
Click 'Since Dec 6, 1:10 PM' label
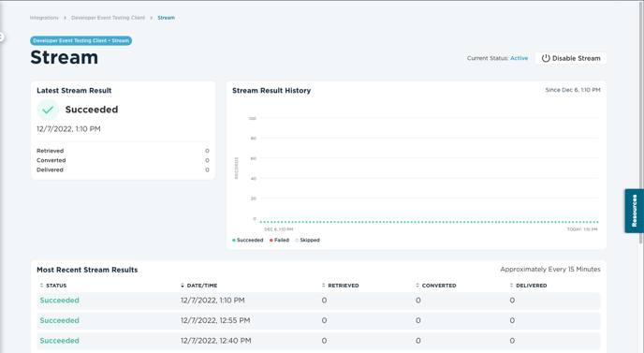tap(573, 90)
